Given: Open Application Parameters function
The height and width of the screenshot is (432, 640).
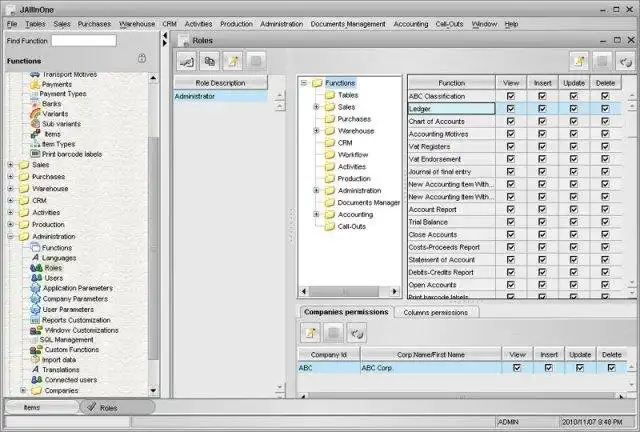Looking at the screenshot, I should pyautogui.click(x=78, y=288).
